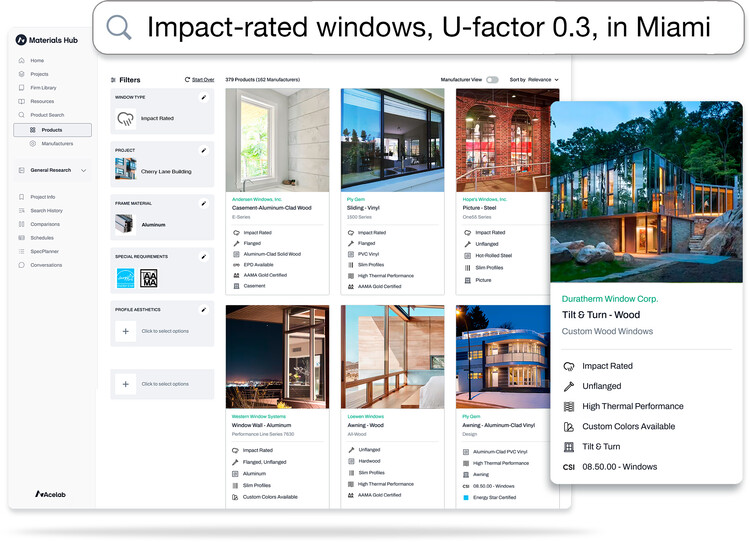This screenshot has height=542, width=750.
Task: Click the Energy Star badge
Action: (x=126, y=278)
